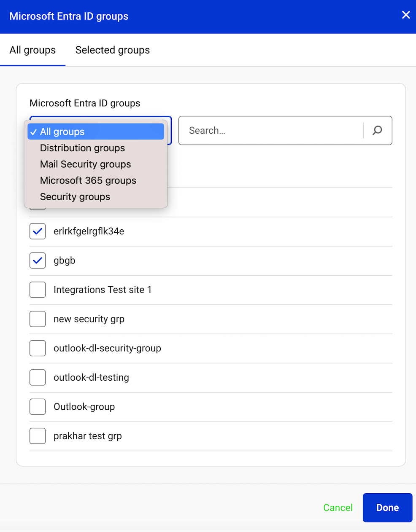Check the Outlook-group checkbox

tap(38, 407)
